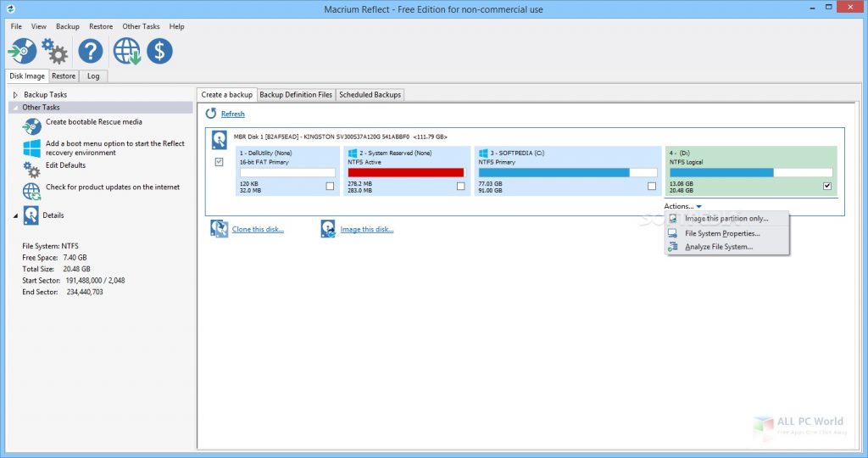Click the Clone this disk icon
868x458 pixels.
220,229
